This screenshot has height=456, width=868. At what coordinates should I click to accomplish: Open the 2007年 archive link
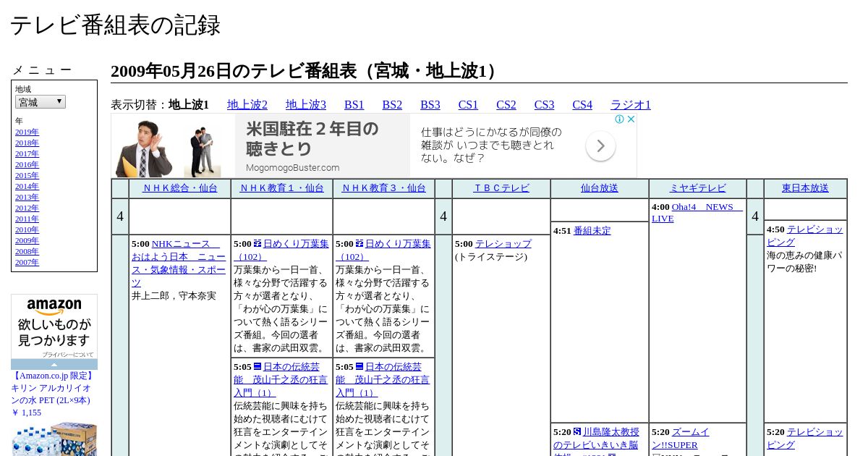tap(27, 262)
